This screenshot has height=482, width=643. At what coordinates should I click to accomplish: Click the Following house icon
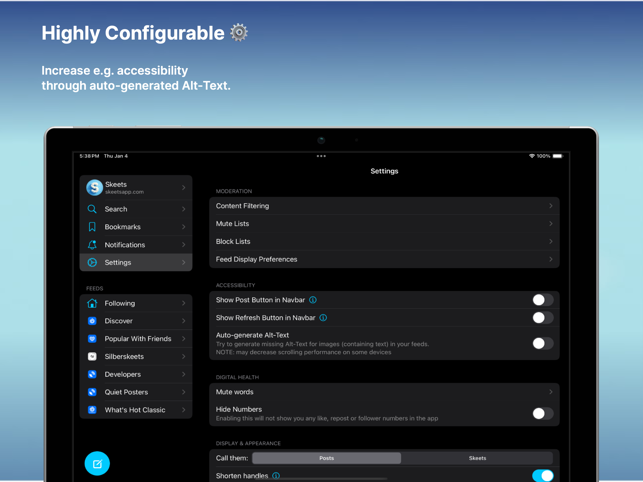pyautogui.click(x=92, y=303)
